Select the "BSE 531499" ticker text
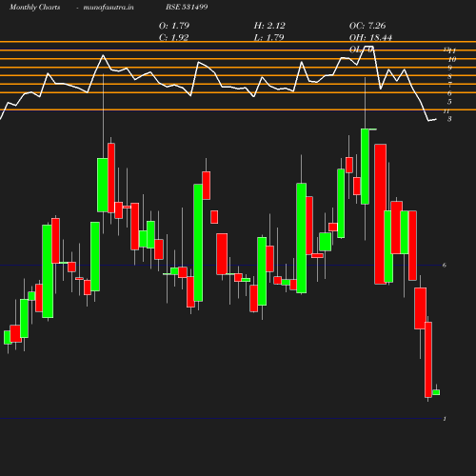476x476 pixels. pyautogui.click(x=187, y=7)
